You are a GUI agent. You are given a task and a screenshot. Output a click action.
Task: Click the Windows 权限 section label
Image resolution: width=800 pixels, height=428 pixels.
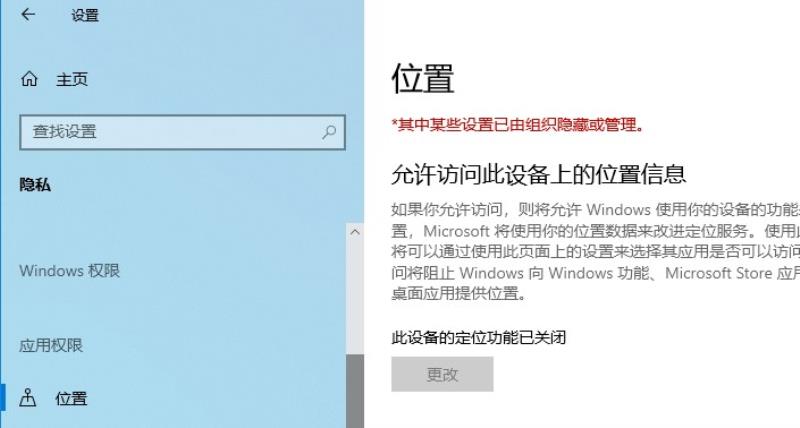coord(69,270)
